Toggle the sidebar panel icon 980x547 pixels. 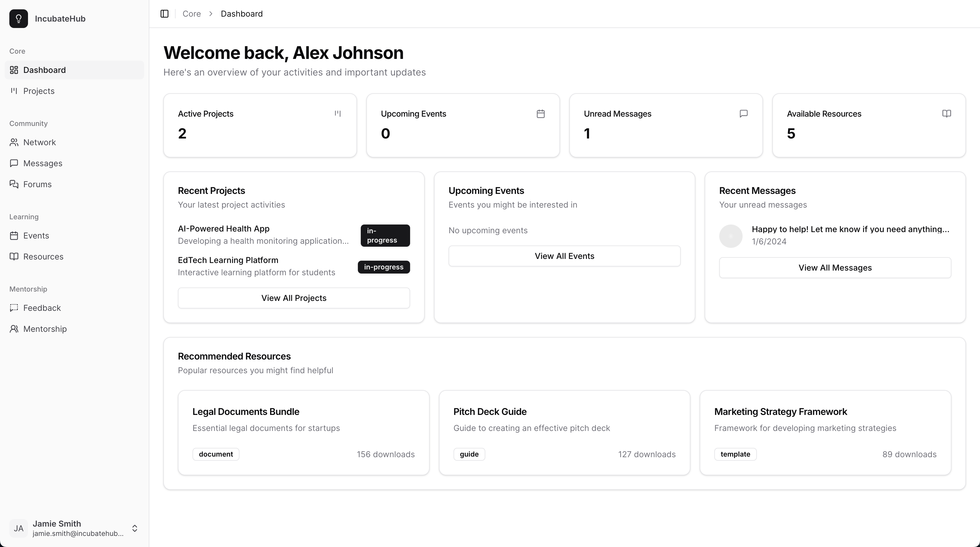point(164,14)
